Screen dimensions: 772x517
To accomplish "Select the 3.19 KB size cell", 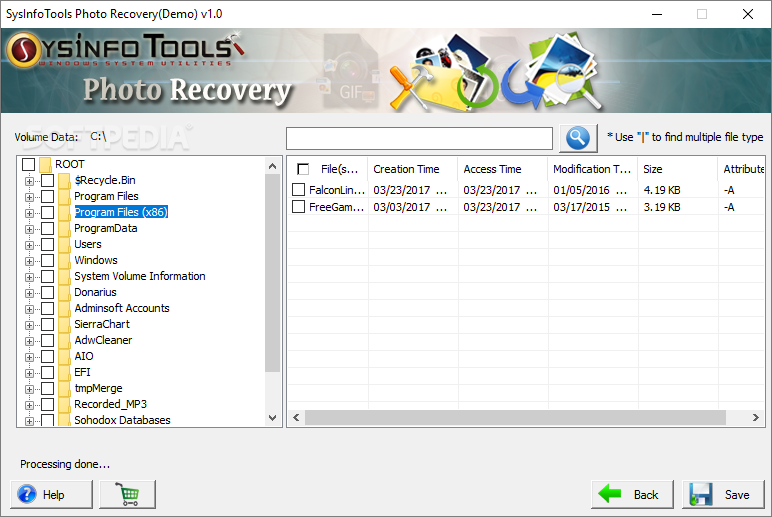I will click(x=662, y=207).
